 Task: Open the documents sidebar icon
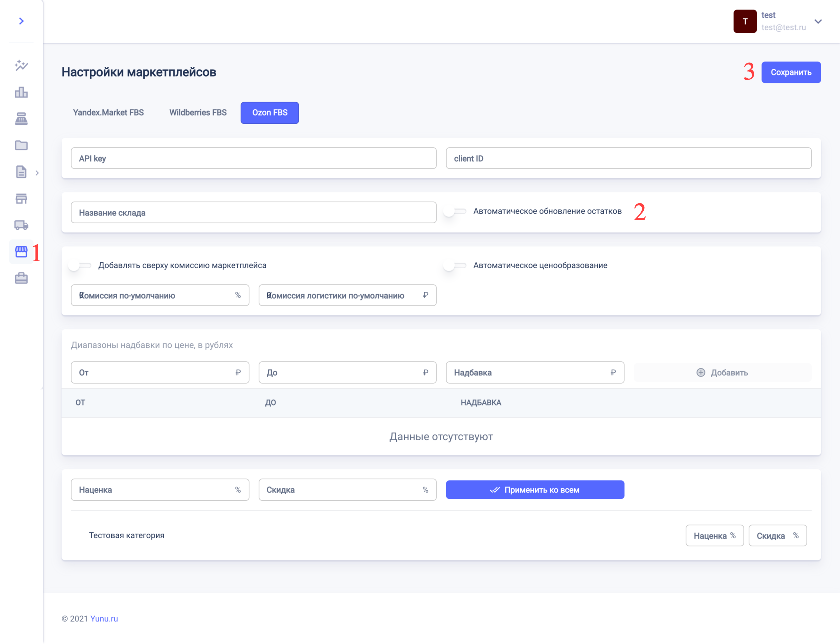[x=21, y=172]
